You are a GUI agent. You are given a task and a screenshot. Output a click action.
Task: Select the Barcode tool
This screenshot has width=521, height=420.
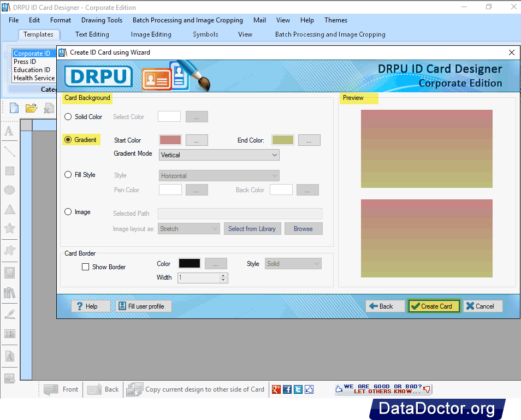(10, 334)
